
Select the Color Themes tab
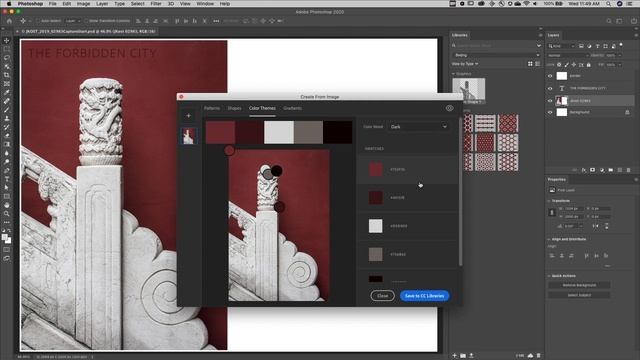point(262,108)
